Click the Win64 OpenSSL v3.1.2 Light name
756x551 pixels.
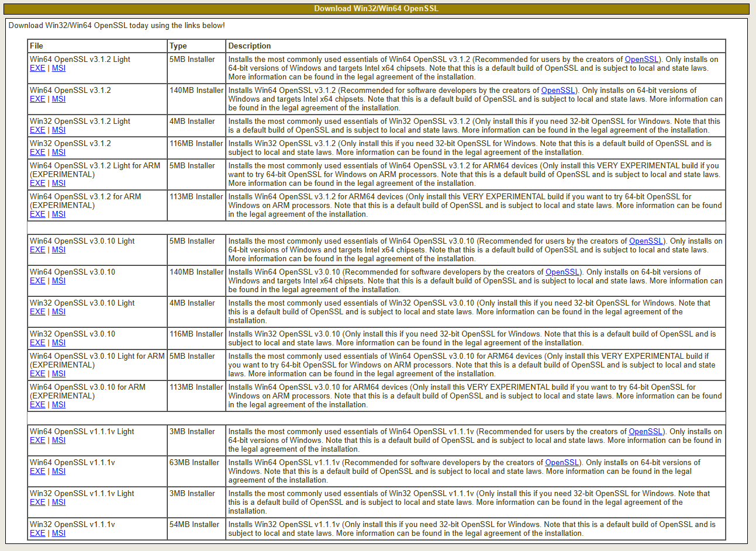80,60
